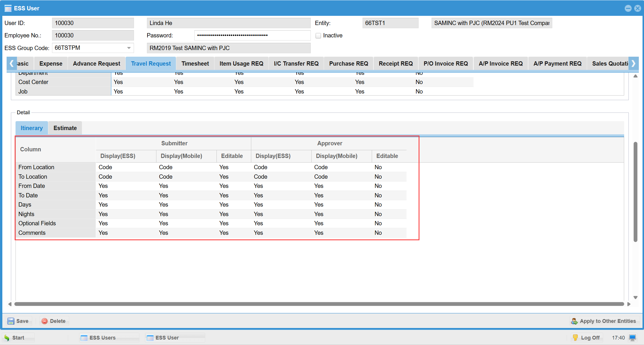
Task: Open the Timesheet tab
Action: click(195, 64)
